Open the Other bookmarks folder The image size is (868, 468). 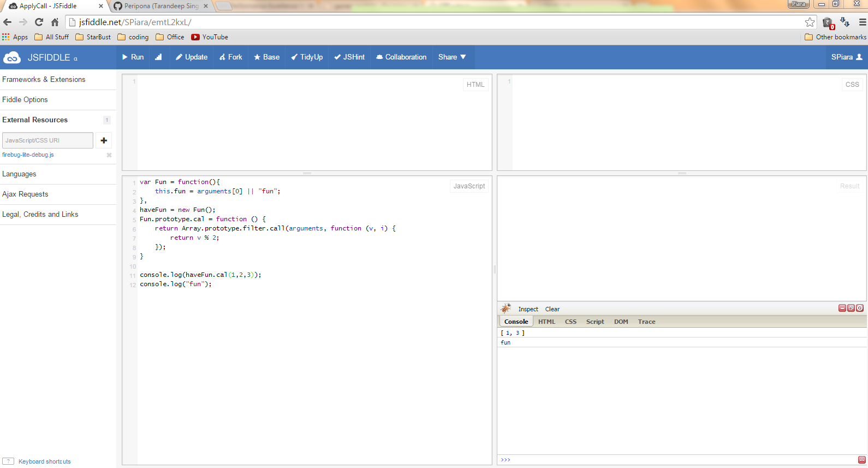(835, 37)
